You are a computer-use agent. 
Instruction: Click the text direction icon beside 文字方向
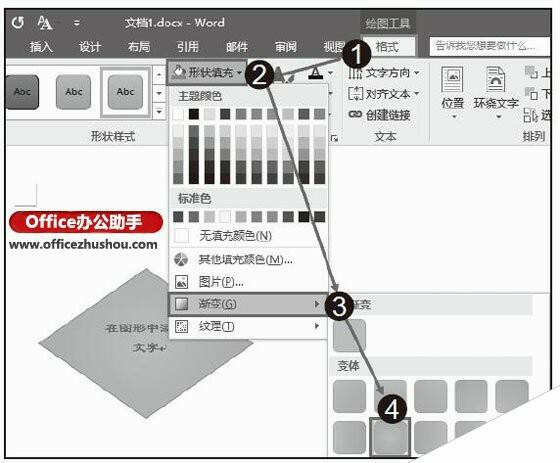coord(355,73)
